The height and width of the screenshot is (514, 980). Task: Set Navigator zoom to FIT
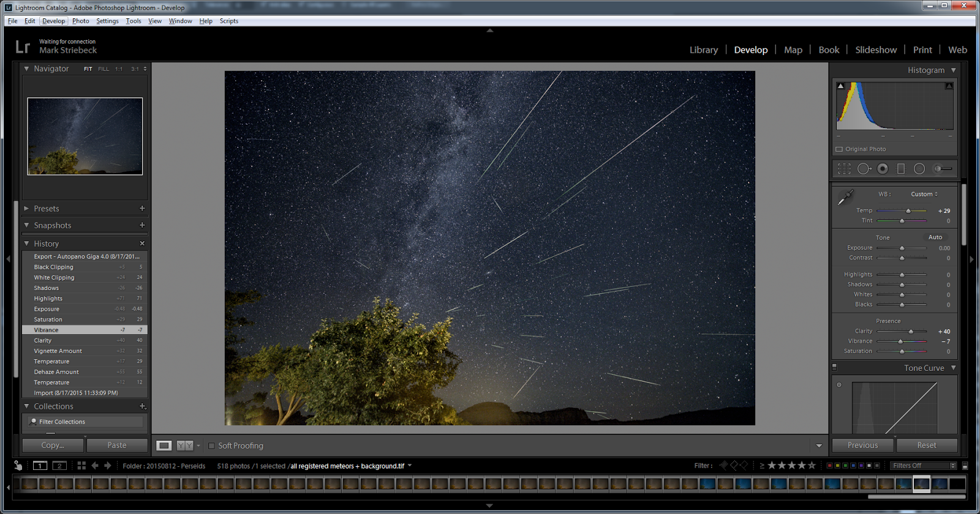(x=88, y=69)
